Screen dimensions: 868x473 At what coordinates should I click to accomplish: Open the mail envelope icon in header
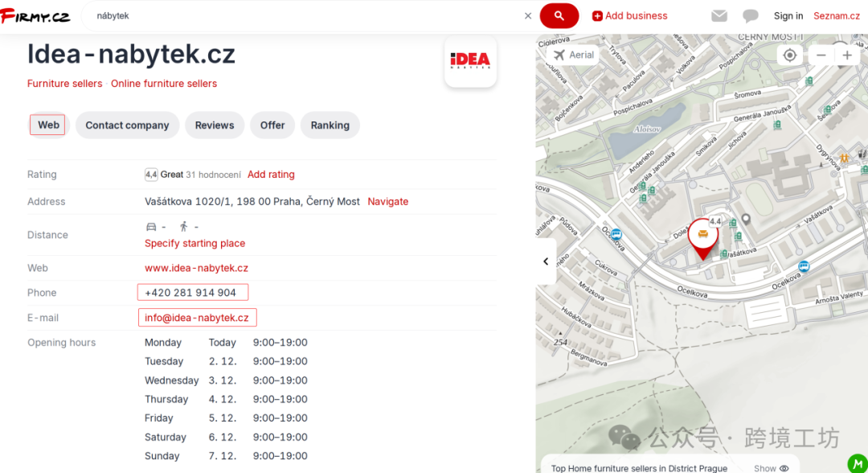coord(719,16)
